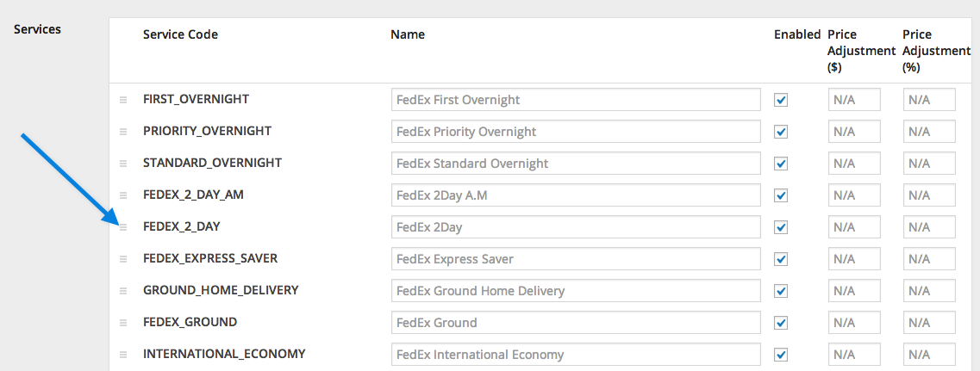Click drag handle icon for PRIORITY_OVERNIGHT row
Image resolution: width=980 pixels, height=371 pixels.
tap(123, 132)
